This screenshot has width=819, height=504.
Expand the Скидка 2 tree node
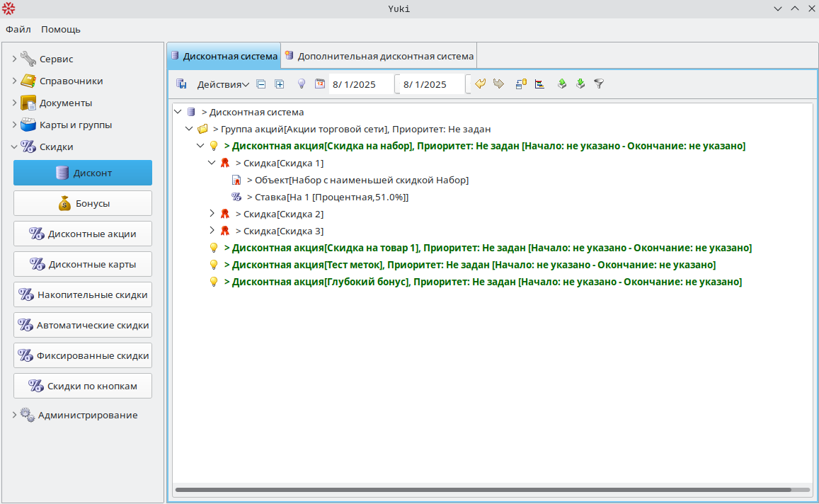pyautogui.click(x=212, y=214)
